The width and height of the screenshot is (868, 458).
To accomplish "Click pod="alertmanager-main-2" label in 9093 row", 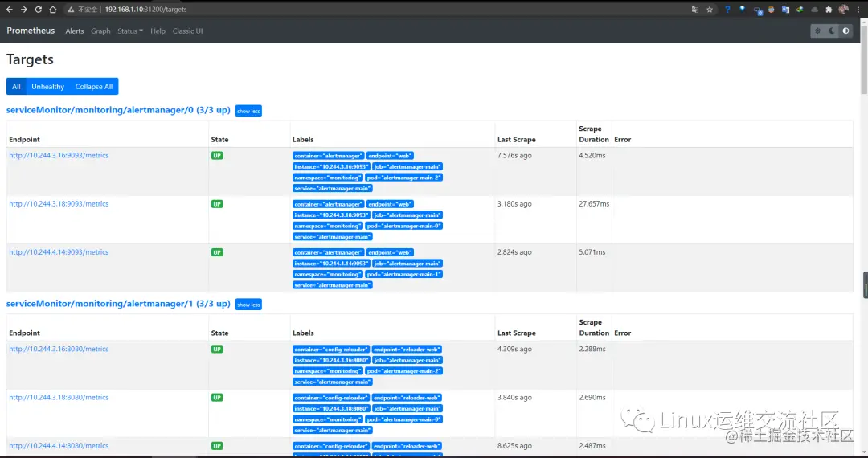I will pyautogui.click(x=403, y=178).
